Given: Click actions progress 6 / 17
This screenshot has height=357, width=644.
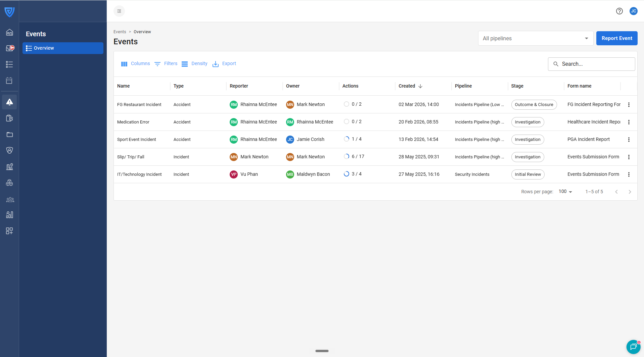Looking at the screenshot, I should tap(354, 157).
